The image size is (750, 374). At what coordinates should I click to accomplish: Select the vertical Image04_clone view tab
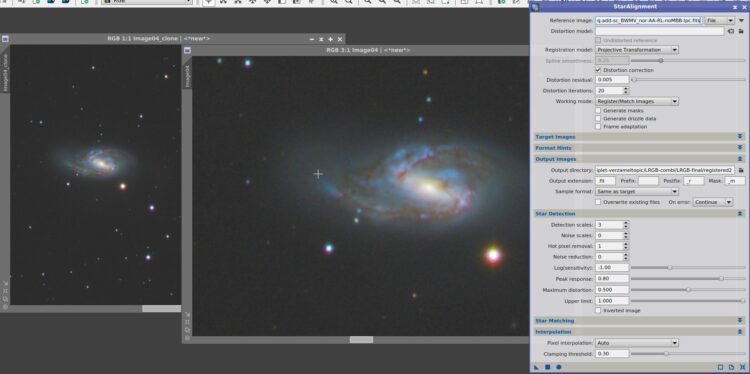(5, 73)
